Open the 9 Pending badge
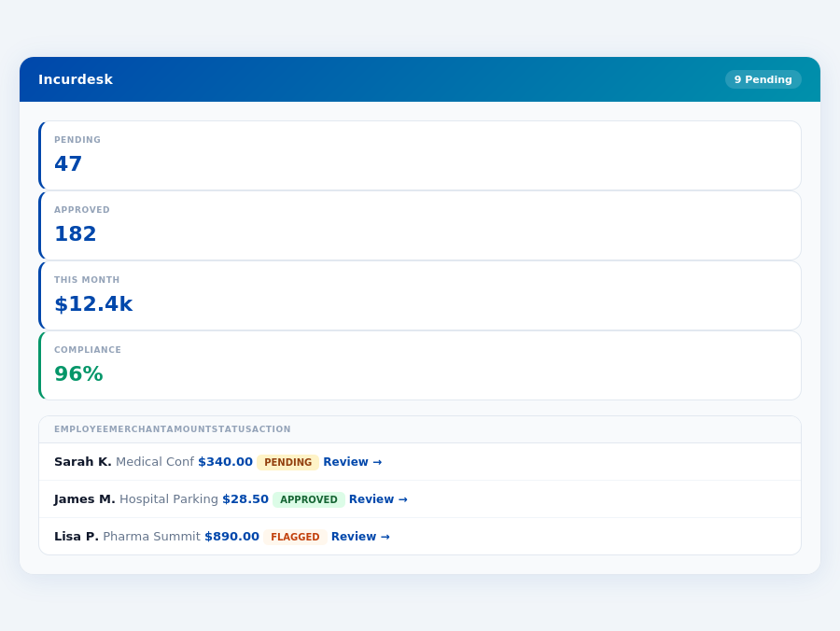Image resolution: width=840 pixels, height=631 pixels. pos(763,79)
